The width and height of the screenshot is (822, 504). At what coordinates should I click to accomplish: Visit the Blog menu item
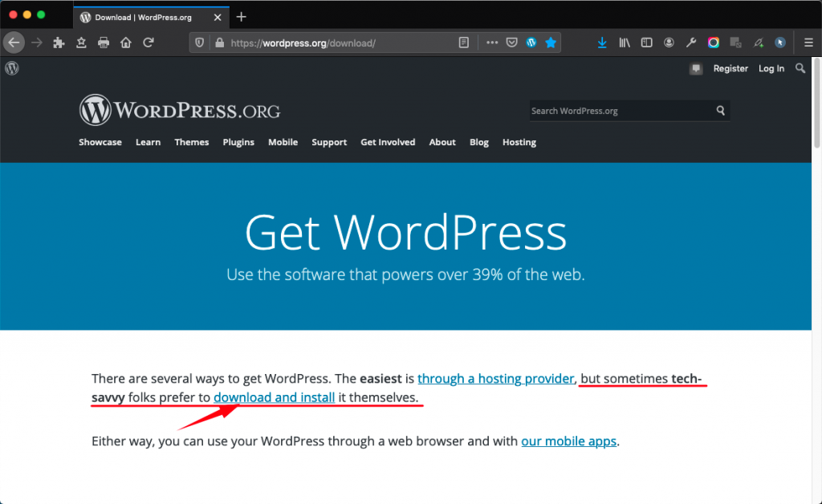[479, 142]
